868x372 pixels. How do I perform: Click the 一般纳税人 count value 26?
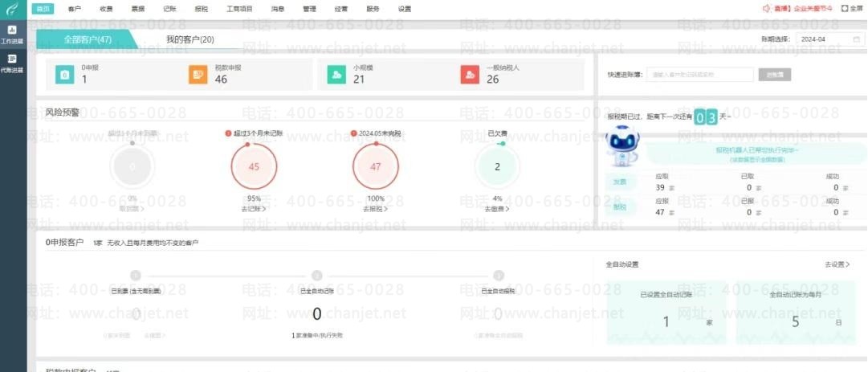point(493,80)
